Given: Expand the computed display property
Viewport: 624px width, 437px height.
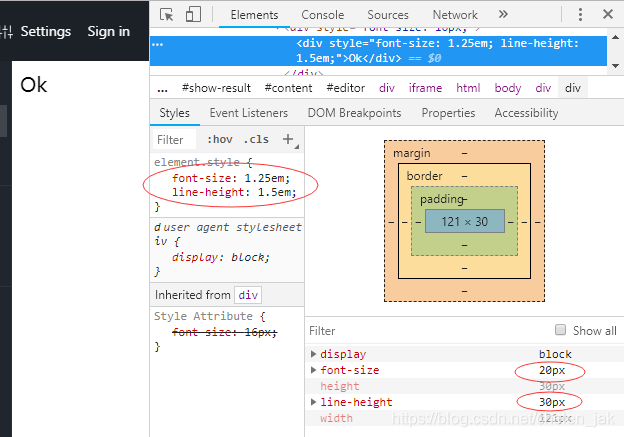Looking at the screenshot, I should click(x=313, y=354).
